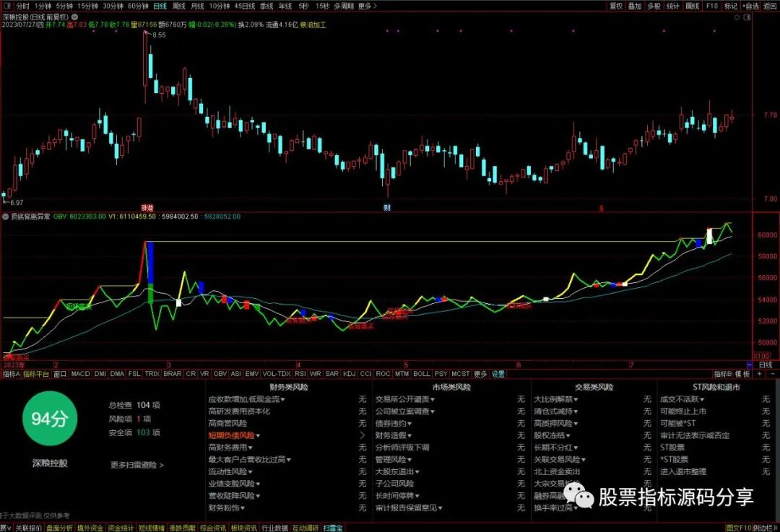Click the plus button beside 模板
Screen dimensions: 780x532
(x=759, y=374)
